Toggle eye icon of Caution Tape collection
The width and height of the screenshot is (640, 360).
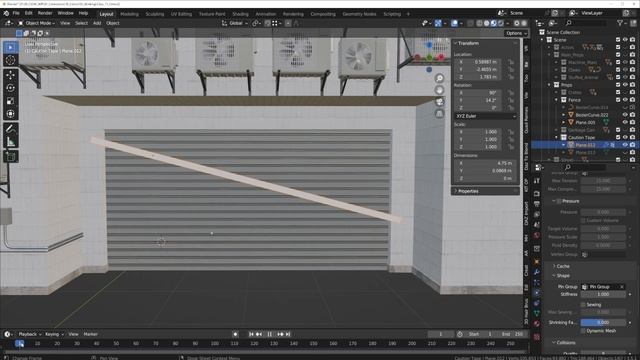coord(625,138)
